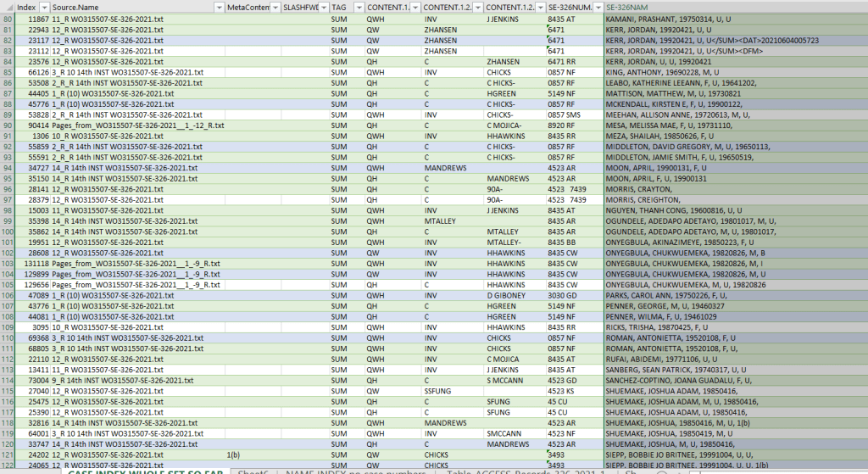Expand the SE-326NUM column filter dropdown
The height and width of the screenshot is (474, 868).
point(596,7)
